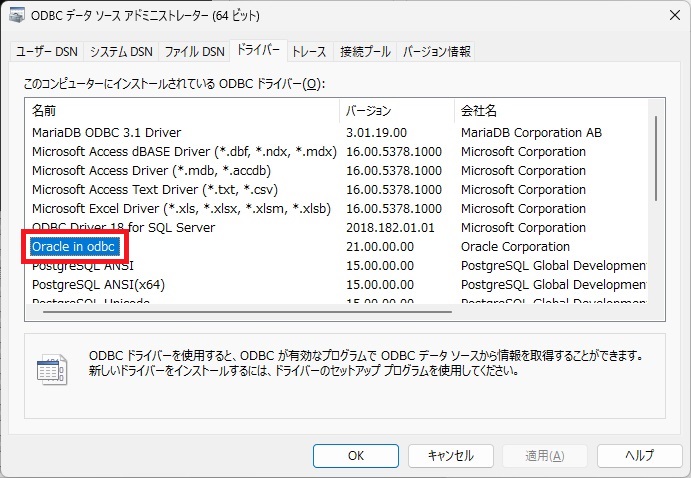This screenshot has height=478, width=691.
Task: Open the ファイル DSN tab
Action: tap(194, 51)
